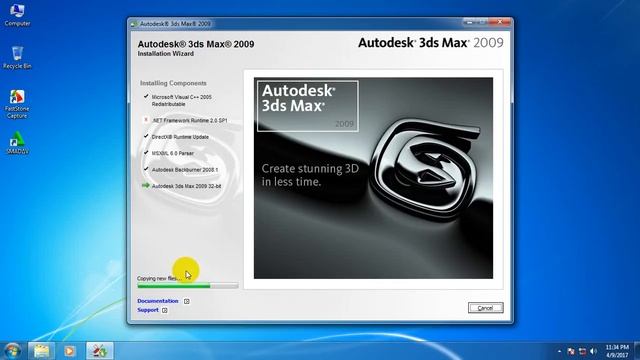Open the Computer desktop icon
This screenshot has width=640, height=360.
(x=17, y=15)
